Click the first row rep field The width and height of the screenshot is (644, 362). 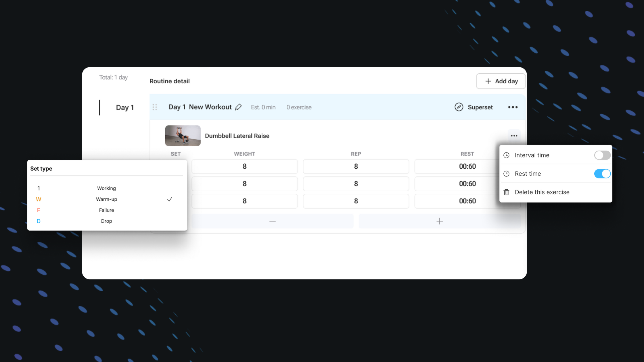356,166
